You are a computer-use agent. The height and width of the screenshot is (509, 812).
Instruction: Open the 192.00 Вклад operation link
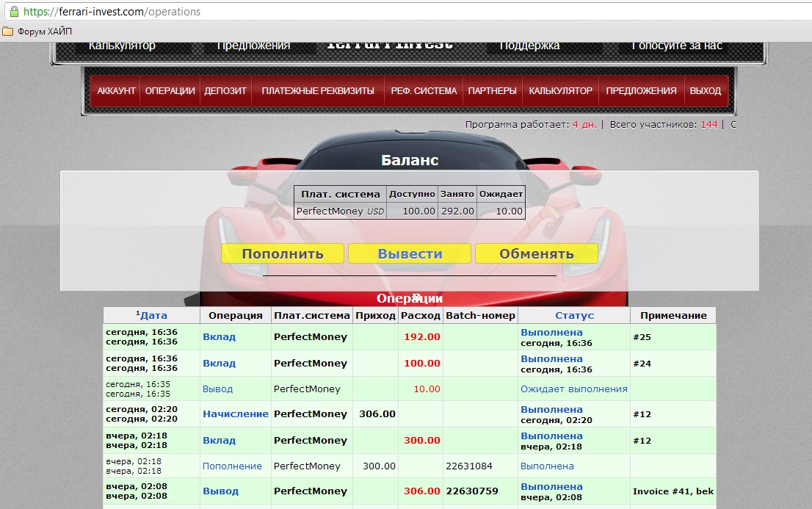point(219,337)
